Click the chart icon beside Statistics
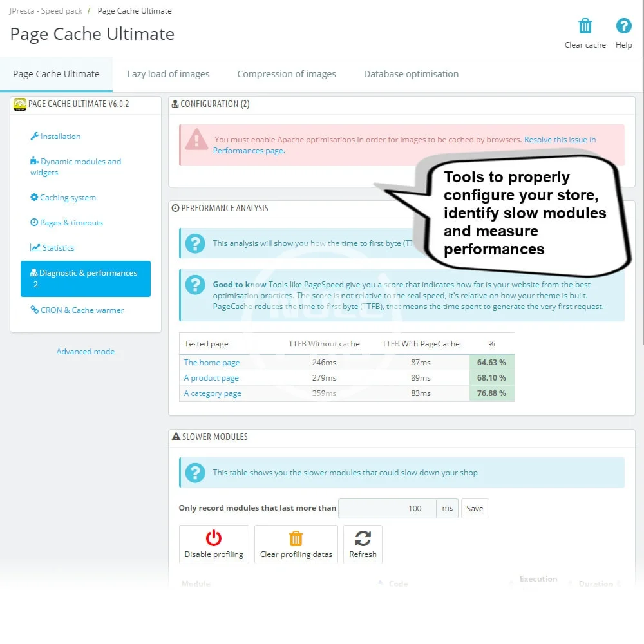The height and width of the screenshot is (644, 644). point(35,248)
